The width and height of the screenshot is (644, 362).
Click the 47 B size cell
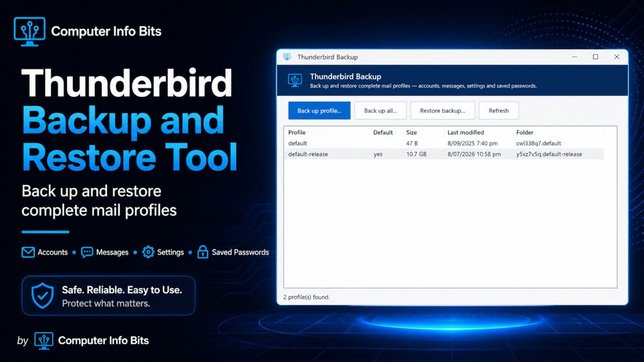(x=413, y=143)
